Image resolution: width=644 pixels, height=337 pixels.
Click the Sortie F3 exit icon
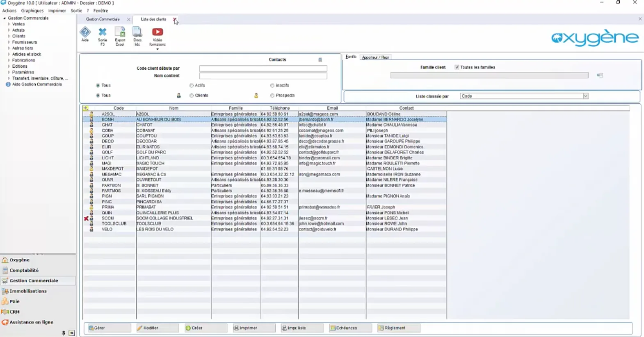point(103,36)
